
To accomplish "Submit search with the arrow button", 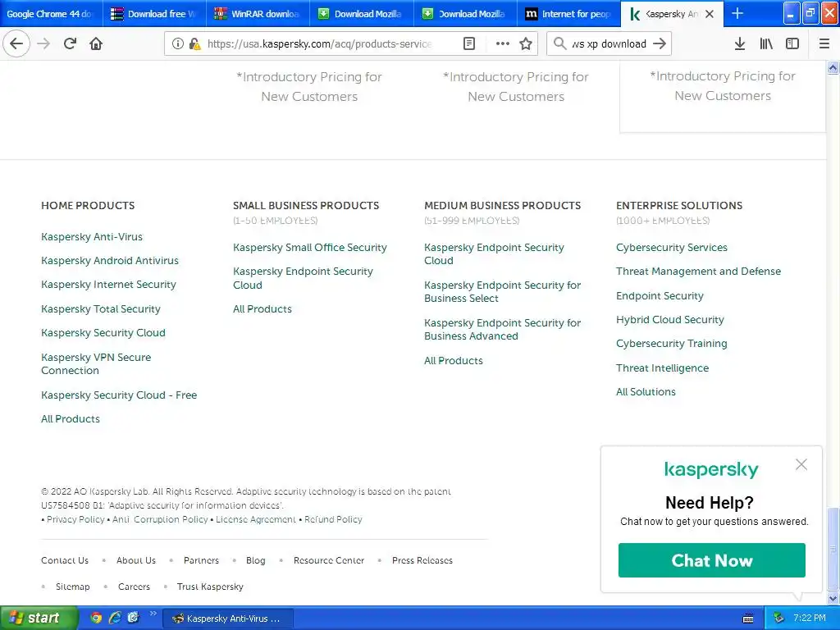I will point(660,43).
